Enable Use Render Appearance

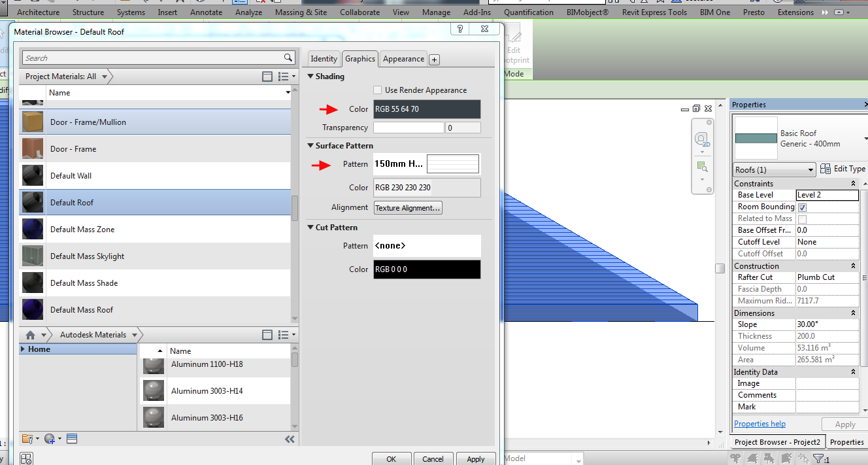point(377,90)
